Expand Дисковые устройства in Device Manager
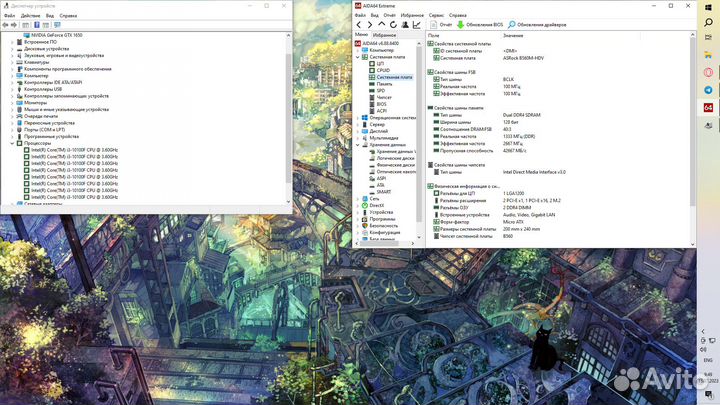Screen dimensions: 720x405 pos(12,49)
